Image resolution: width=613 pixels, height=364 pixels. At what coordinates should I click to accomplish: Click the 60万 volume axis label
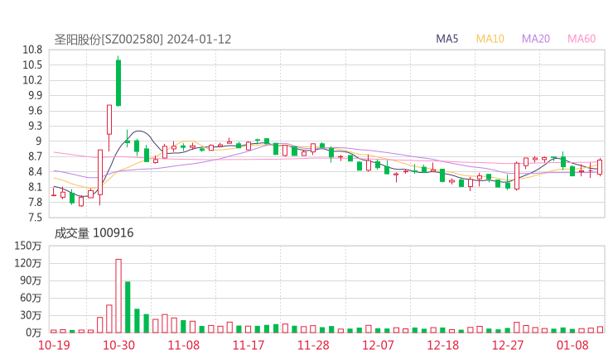pyautogui.click(x=31, y=298)
